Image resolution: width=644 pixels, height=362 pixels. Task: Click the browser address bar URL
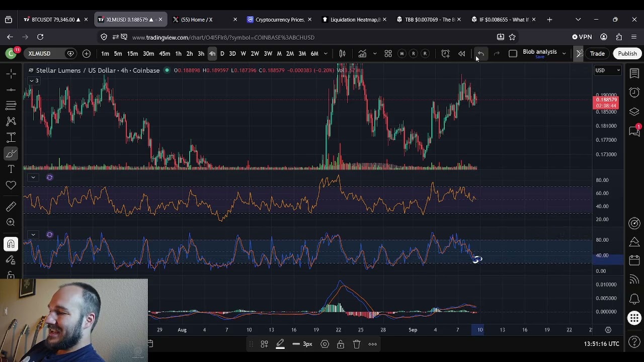click(223, 37)
